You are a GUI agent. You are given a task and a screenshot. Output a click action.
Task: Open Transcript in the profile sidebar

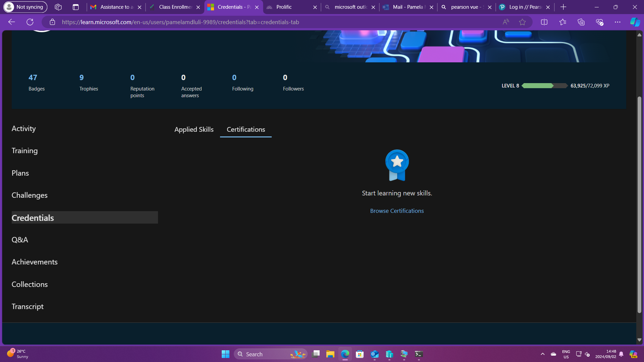[28, 307]
